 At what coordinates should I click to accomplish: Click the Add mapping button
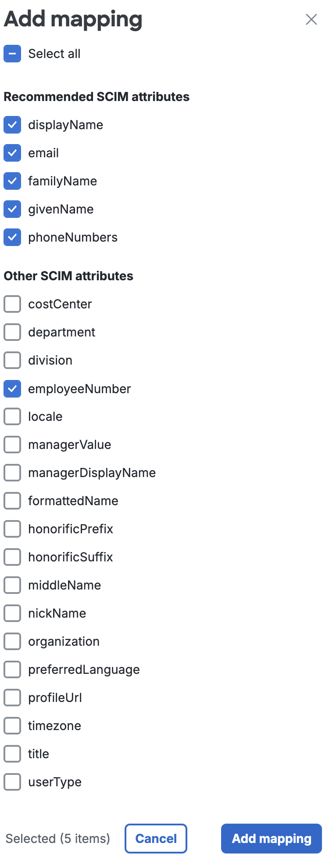tap(271, 838)
